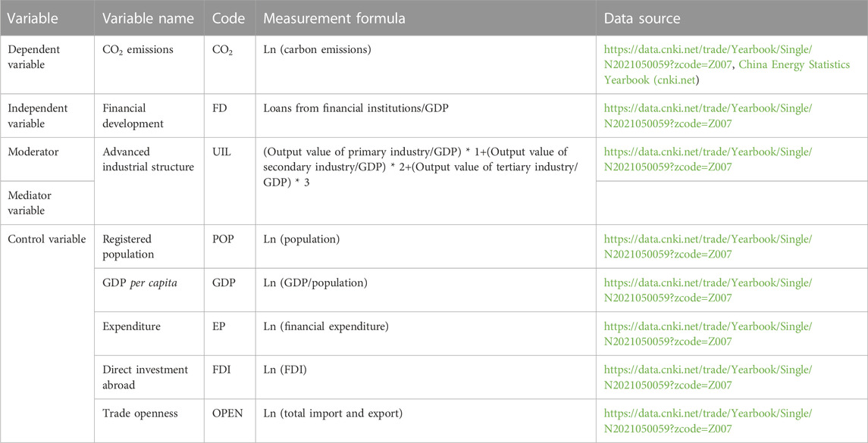Screen dimensions: 868x443
Task: Click the OPEN code cell
Action: pyautogui.click(x=227, y=413)
